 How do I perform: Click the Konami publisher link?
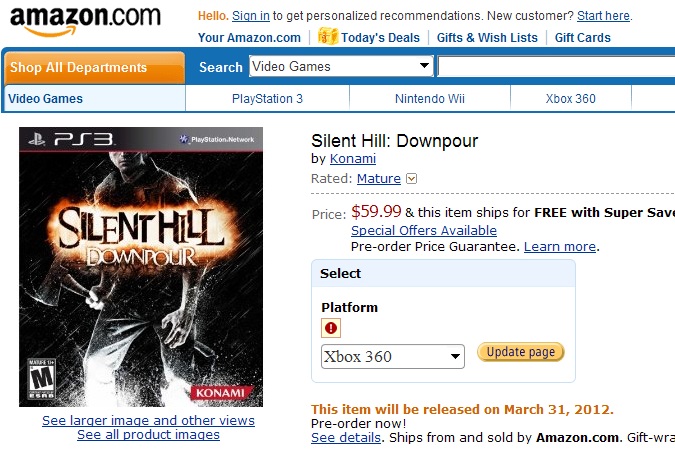[354, 159]
